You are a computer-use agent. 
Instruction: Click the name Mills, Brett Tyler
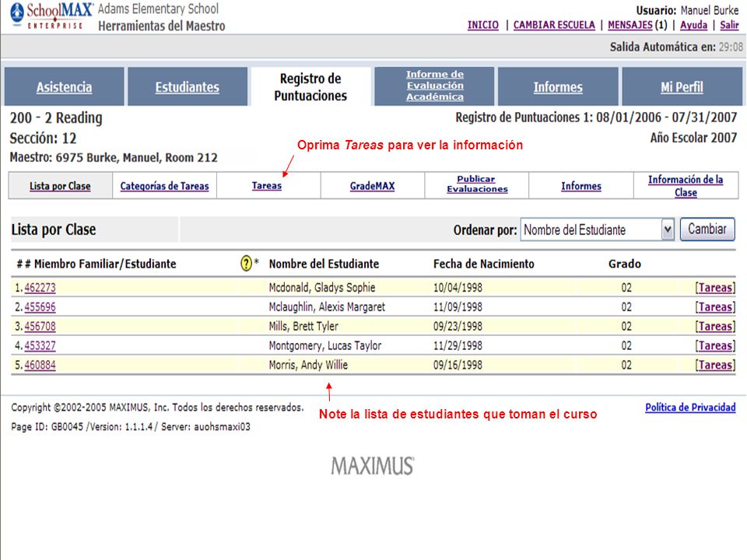click(303, 326)
